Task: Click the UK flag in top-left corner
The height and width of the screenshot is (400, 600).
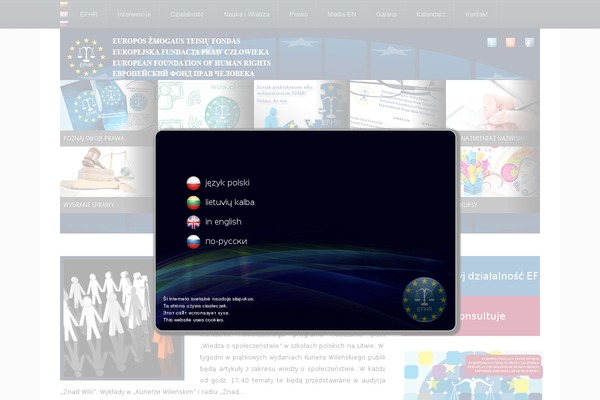Action: point(64,14)
